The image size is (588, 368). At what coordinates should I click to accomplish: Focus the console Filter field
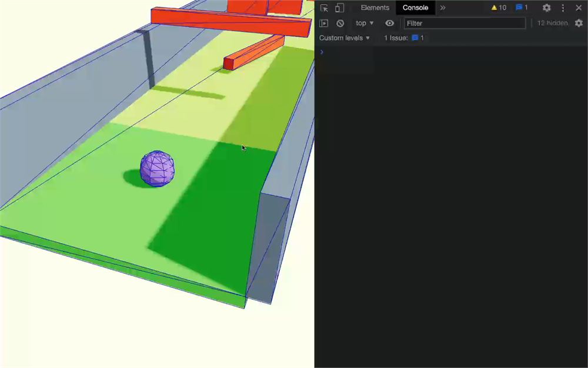(x=465, y=24)
